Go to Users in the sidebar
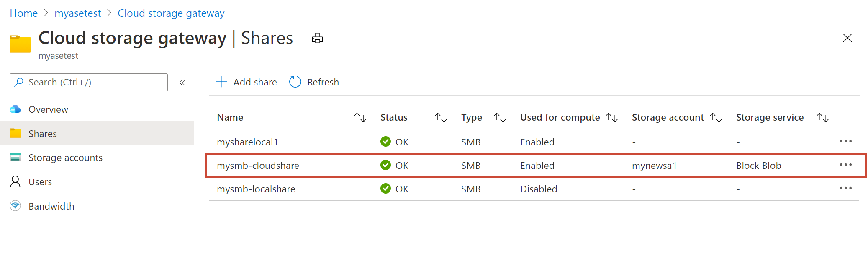The image size is (868, 277). tap(40, 182)
